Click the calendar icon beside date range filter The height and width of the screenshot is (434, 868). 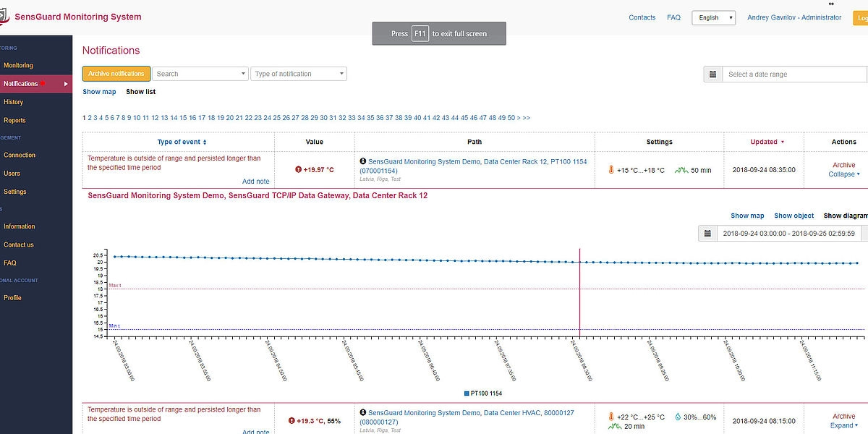pos(712,74)
